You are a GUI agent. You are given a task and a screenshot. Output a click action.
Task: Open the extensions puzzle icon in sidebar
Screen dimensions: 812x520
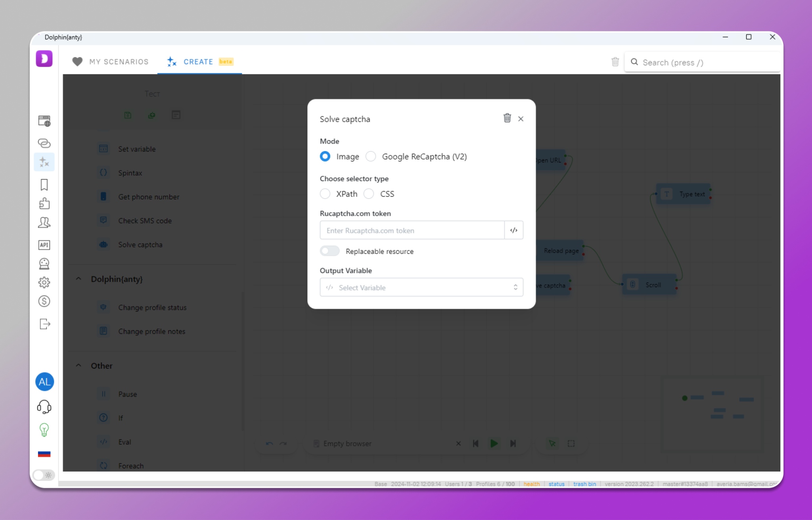pos(44,203)
